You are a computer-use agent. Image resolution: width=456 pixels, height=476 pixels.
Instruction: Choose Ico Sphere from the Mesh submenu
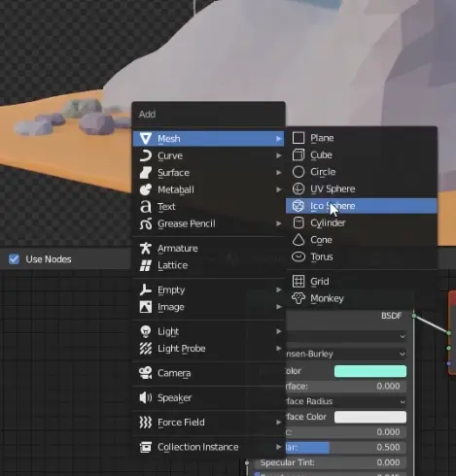point(361,206)
